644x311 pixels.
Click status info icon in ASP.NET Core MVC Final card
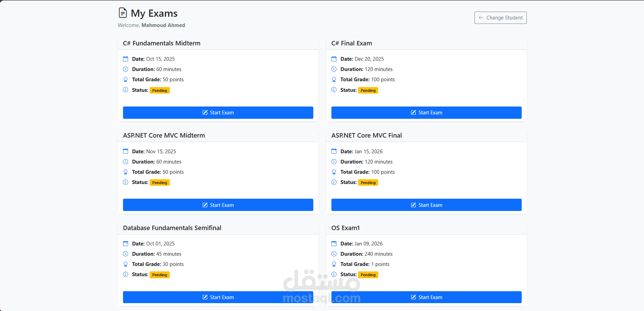pos(334,182)
